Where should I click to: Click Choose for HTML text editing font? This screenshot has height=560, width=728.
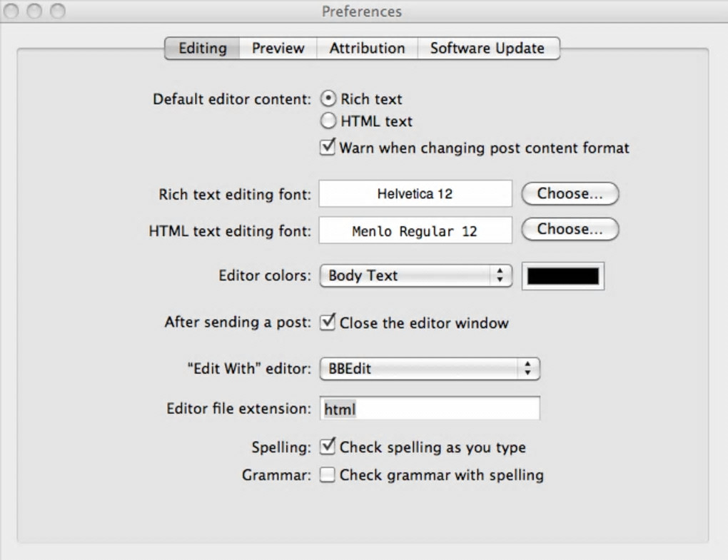tap(570, 229)
